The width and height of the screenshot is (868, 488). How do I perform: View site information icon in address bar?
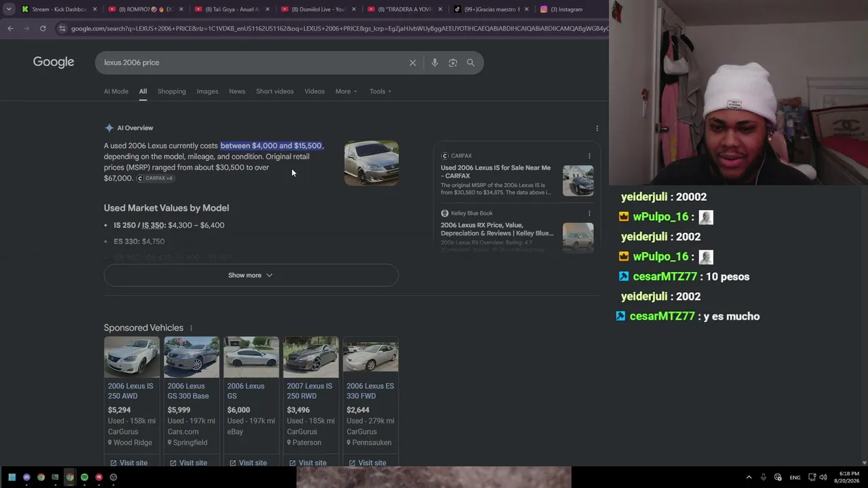(62, 28)
